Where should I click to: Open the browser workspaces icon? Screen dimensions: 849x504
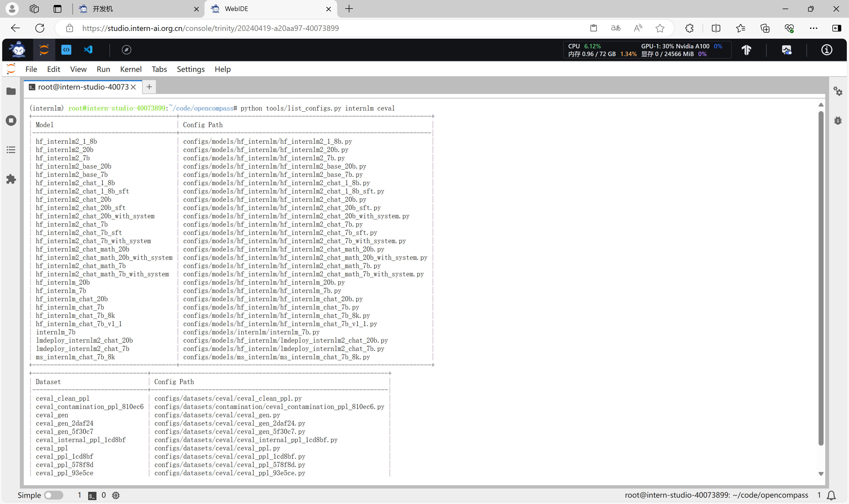[x=34, y=9]
